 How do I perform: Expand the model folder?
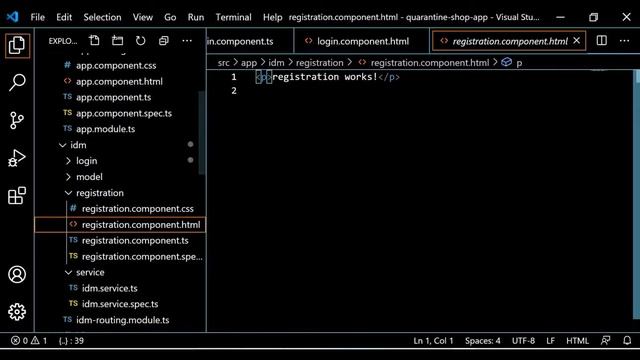68,177
